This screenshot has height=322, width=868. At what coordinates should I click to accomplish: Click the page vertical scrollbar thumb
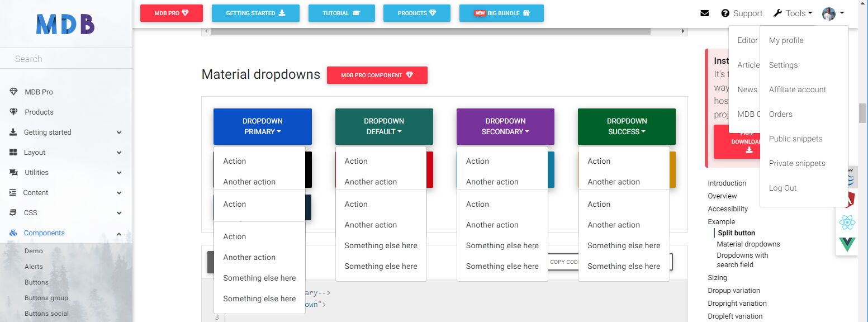coord(862,113)
